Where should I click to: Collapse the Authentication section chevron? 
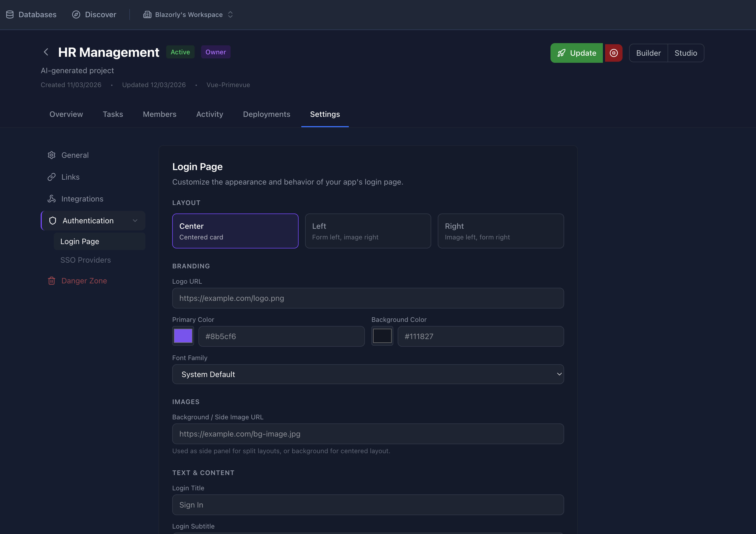click(x=135, y=221)
